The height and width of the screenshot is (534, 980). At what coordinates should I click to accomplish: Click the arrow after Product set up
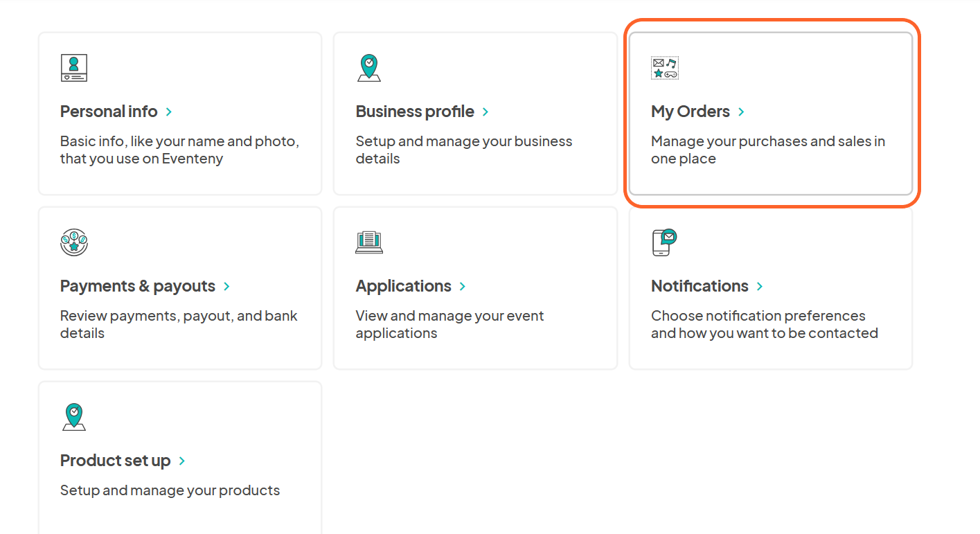[182, 461]
